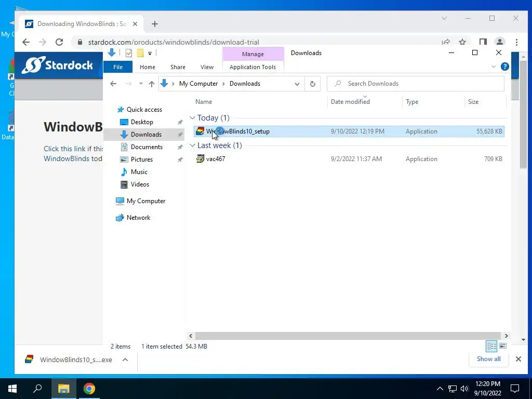Open My Computer in navigation pane
The image size is (532, 399).
pos(146,201)
